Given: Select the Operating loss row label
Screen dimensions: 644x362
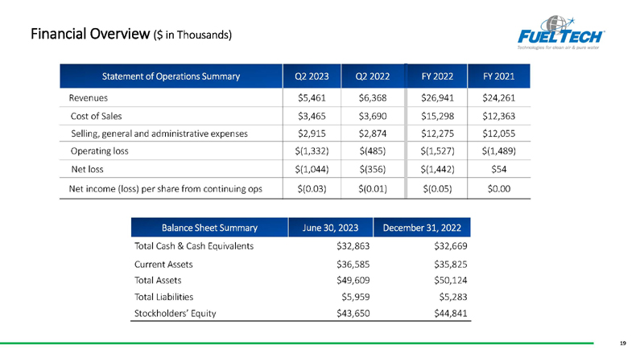Looking at the screenshot, I should pyautogui.click(x=99, y=151).
